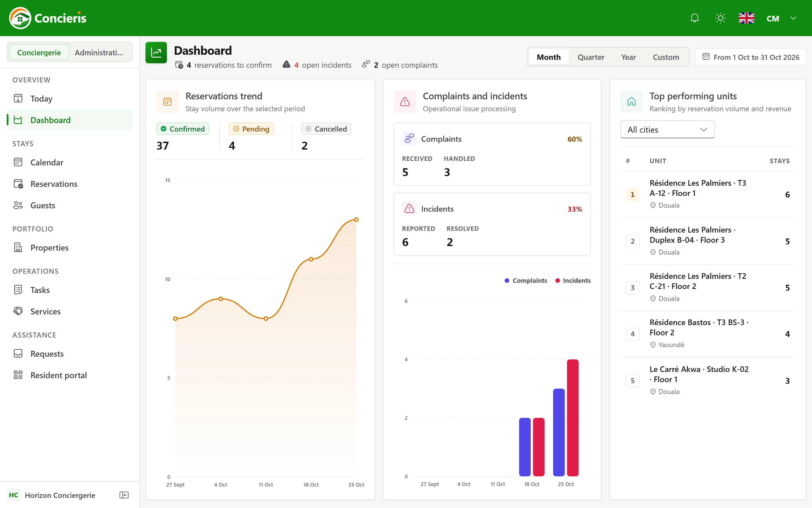Click 2 open complaints link

point(400,65)
